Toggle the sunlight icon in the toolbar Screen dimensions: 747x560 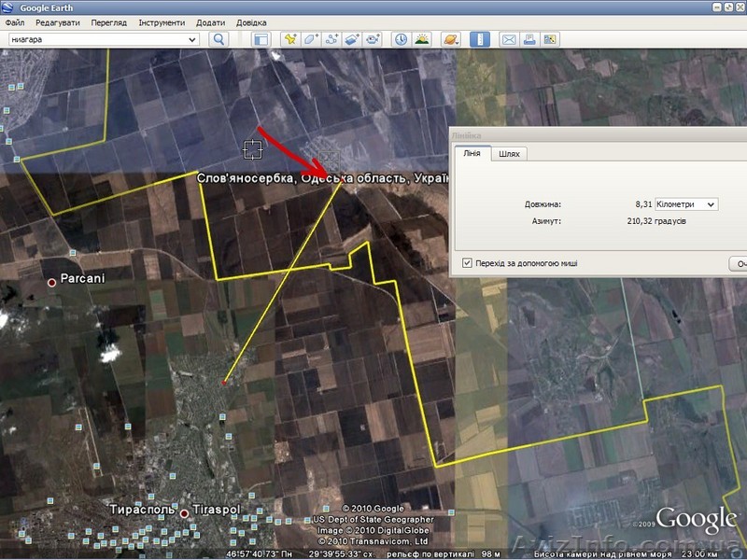tap(422, 39)
